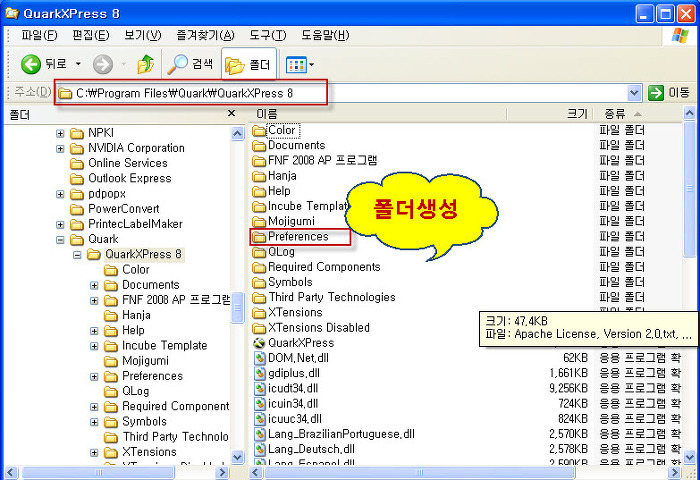Select the XTensions Disabled folder icon
The height and width of the screenshot is (480, 700).
tap(259, 328)
